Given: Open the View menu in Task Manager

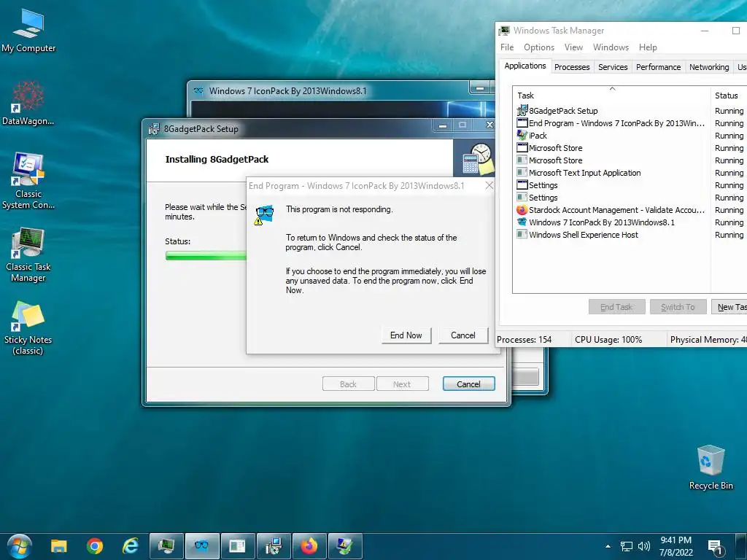Looking at the screenshot, I should (x=573, y=47).
